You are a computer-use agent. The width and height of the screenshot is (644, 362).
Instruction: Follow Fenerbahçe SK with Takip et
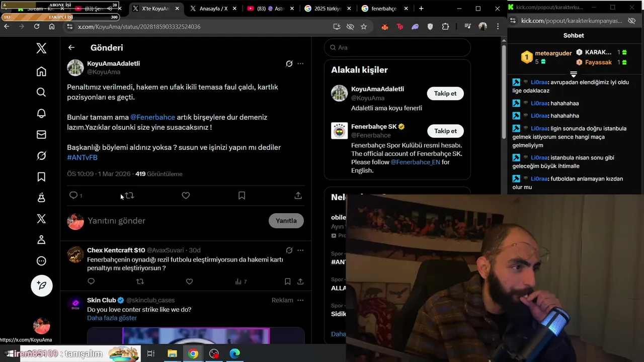point(445,131)
